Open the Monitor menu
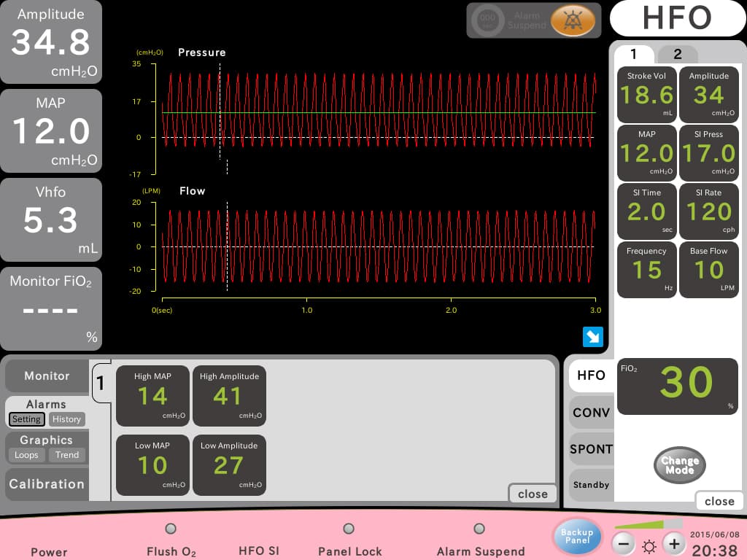Image resolution: width=747 pixels, height=560 pixels. click(x=47, y=376)
